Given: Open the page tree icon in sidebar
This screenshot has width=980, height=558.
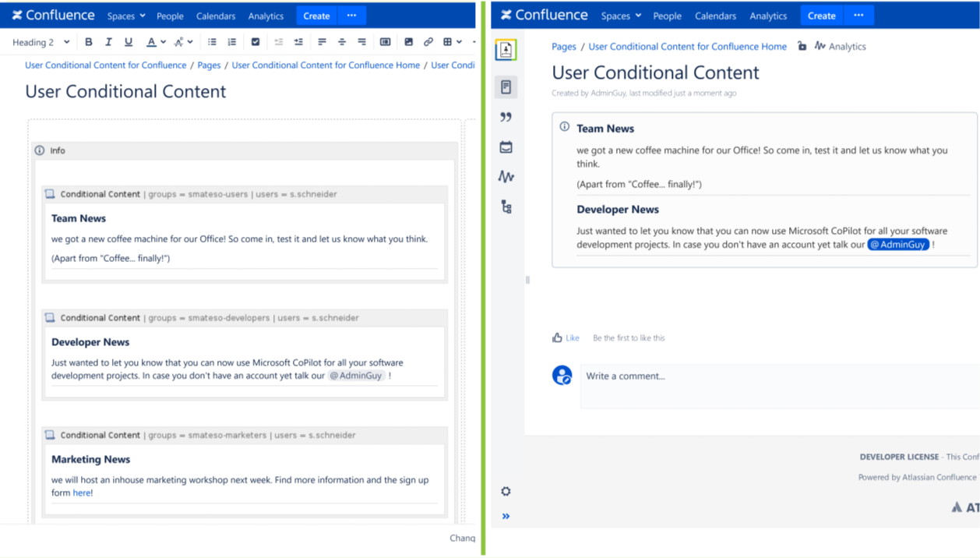Looking at the screenshot, I should click(x=506, y=207).
